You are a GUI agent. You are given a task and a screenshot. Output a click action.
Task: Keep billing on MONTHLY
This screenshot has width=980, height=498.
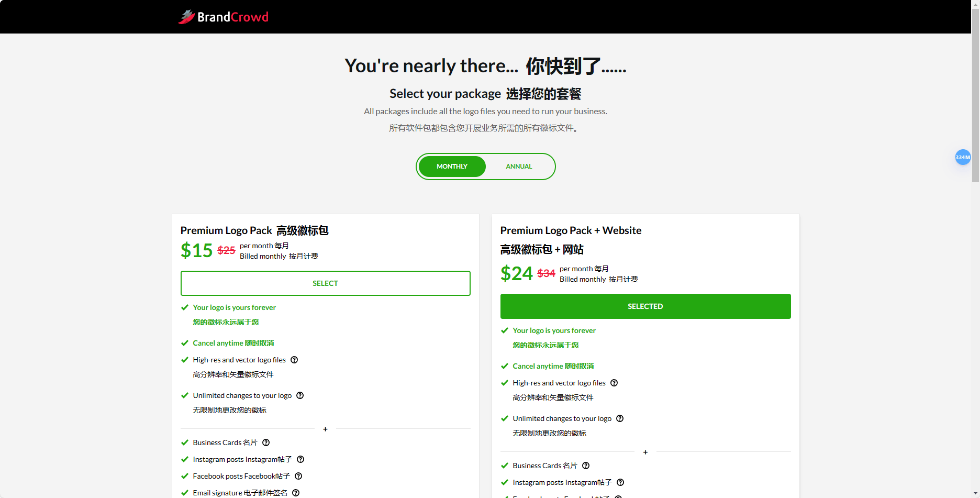click(x=451, y=166)
